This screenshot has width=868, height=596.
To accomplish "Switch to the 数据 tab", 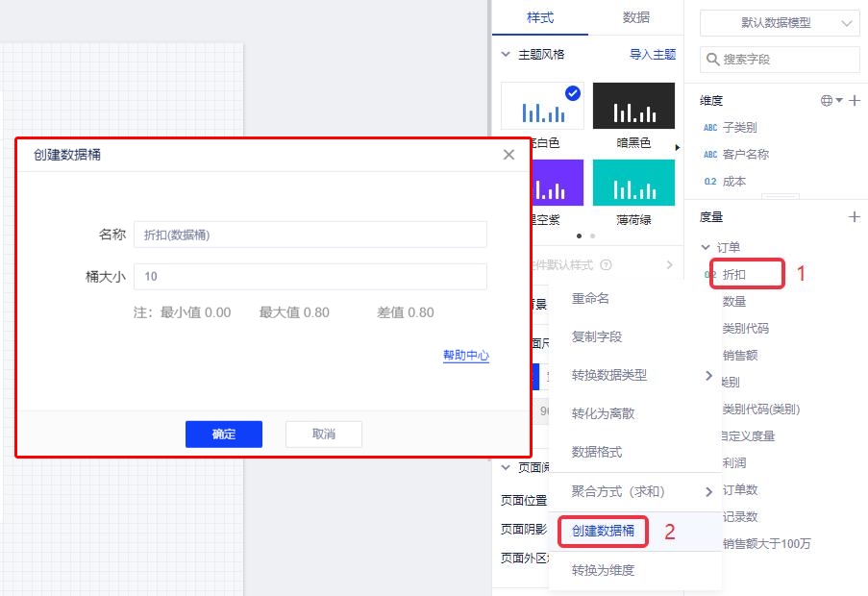I will coord(635,17).
